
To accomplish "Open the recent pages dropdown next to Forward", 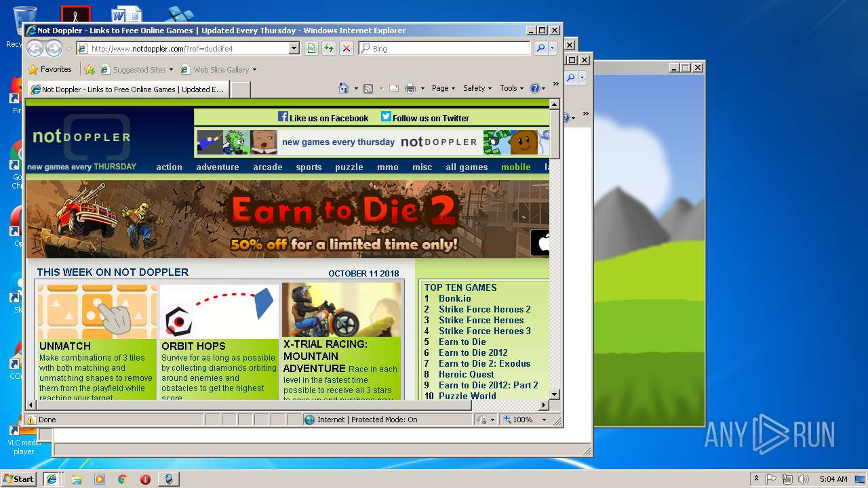I will click(x=68, y=49).
